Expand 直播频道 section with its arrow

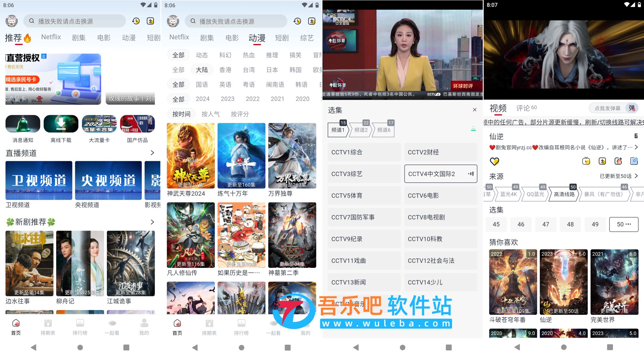[x=152, y=153]
